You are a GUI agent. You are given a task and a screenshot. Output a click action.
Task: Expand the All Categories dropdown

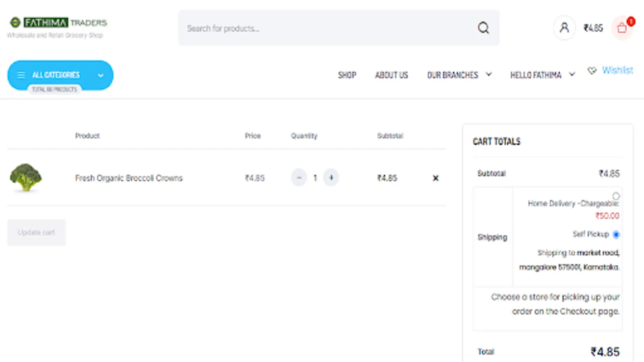tap(101, 75)
